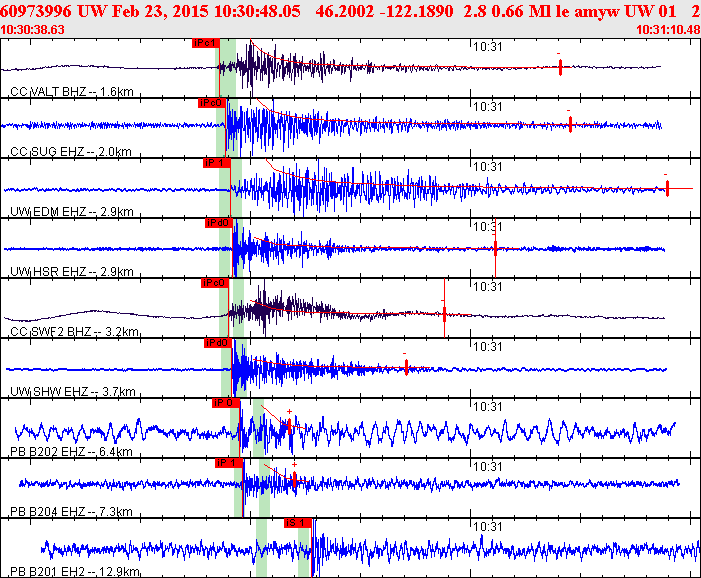Click the PB B201 EH2 -- 12.9km label
This screenshot has height=578, width=701.
click(75, 572)
